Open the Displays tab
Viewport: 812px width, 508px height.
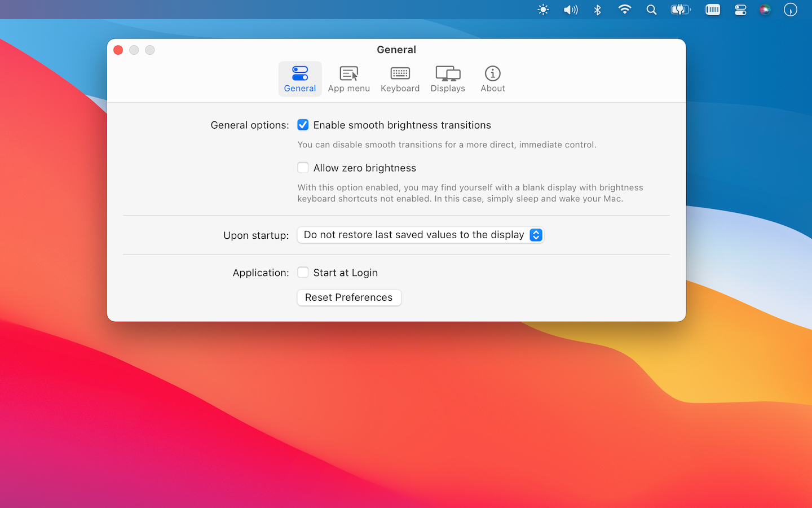[x=448, y=79]
